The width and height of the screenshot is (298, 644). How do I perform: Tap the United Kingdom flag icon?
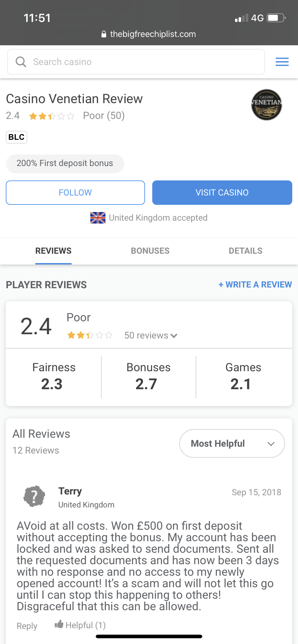click(x=98, y=218)
